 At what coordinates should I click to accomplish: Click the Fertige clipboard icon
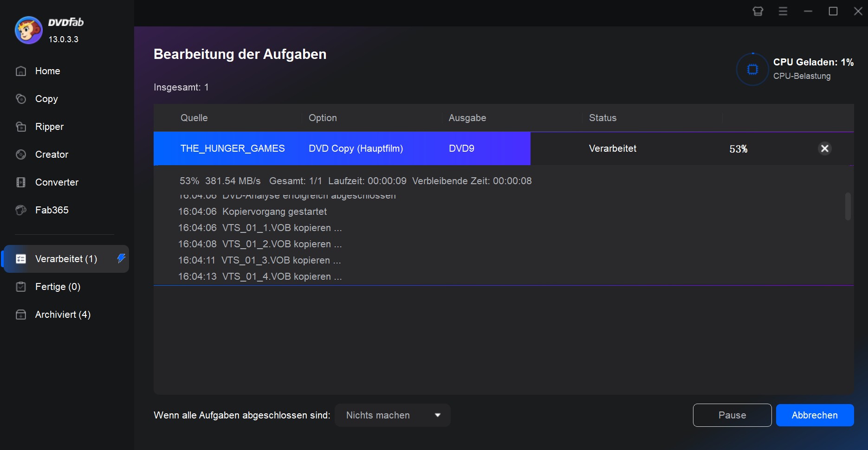pos(21,287)
